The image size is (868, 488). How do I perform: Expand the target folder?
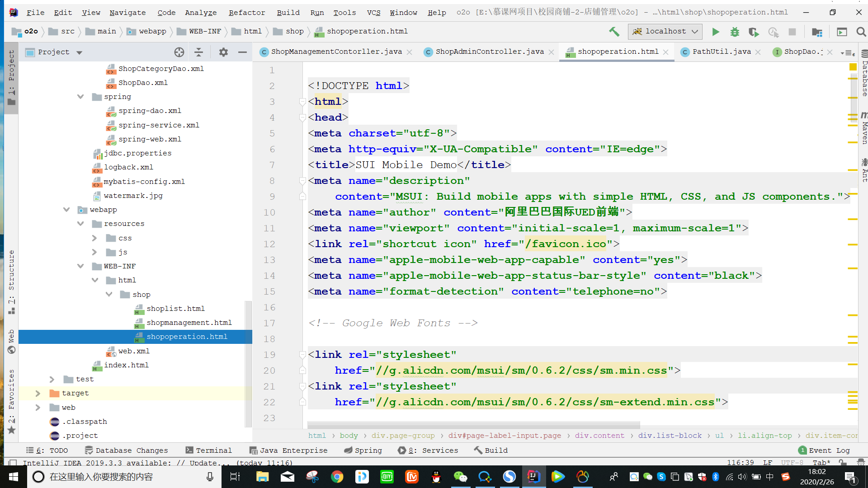click(38, 393)
